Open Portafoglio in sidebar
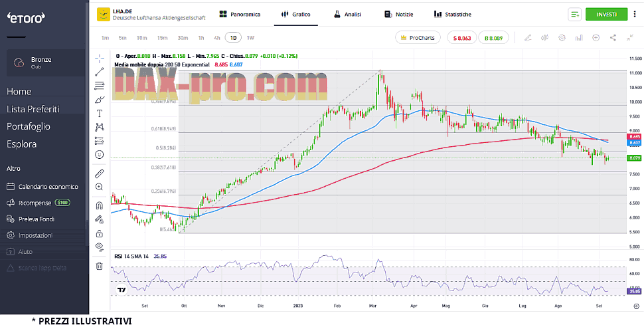 29,126
